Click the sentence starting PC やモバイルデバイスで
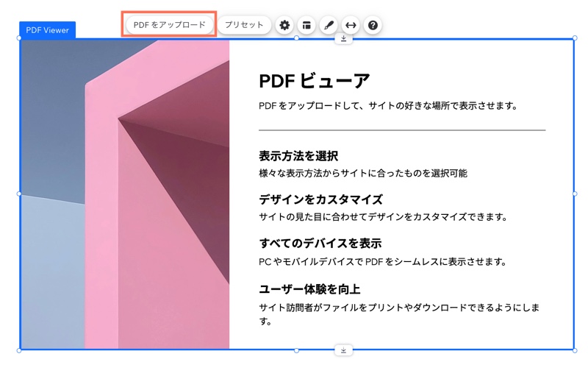 pyautogui.click(x=382, y=261)
